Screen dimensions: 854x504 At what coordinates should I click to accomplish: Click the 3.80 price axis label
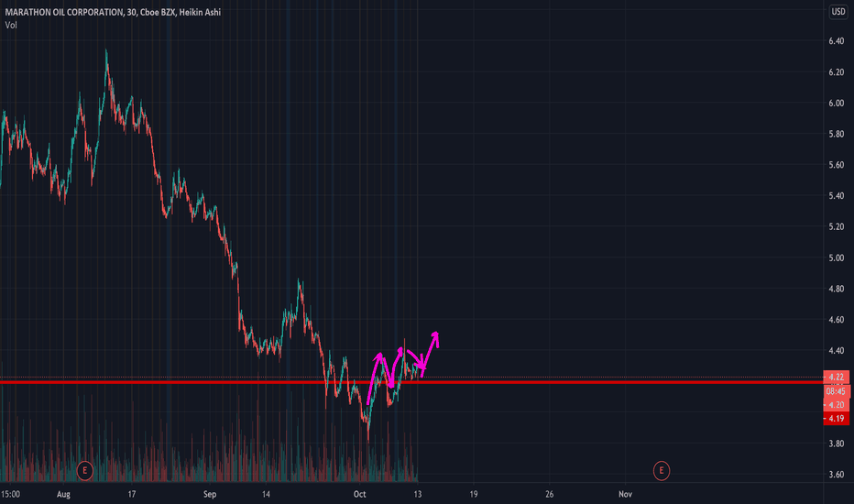[x=836, y=444]
